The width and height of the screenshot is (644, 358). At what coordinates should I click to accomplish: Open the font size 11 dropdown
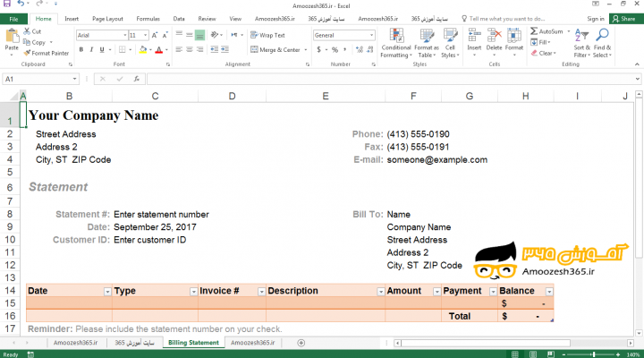coord(146,35)
